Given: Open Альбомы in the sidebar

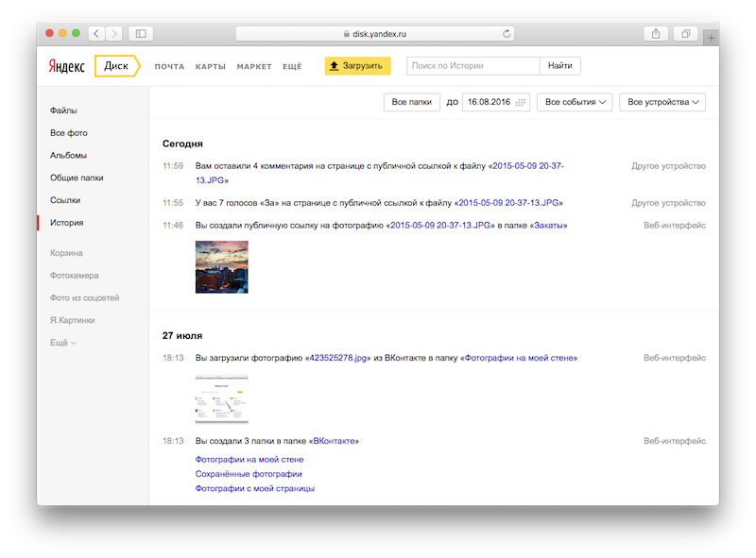Looking at the screenshot, I should pyautogui.click(x=68, y=155).
